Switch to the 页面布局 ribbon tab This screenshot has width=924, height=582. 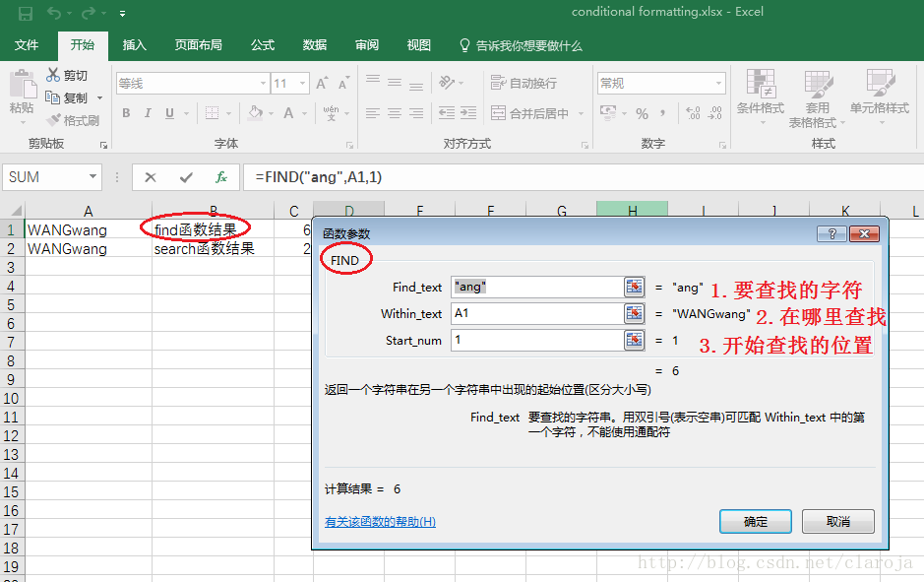tap(198, 45)
